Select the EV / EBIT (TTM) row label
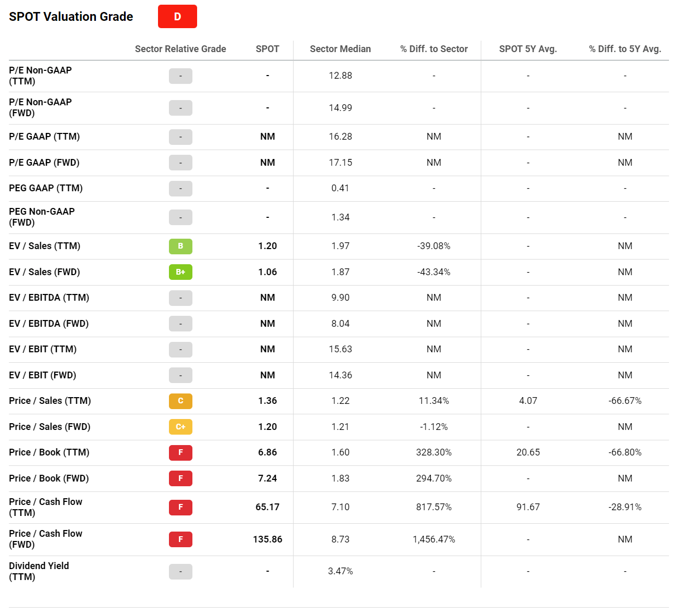 point(43,349)
